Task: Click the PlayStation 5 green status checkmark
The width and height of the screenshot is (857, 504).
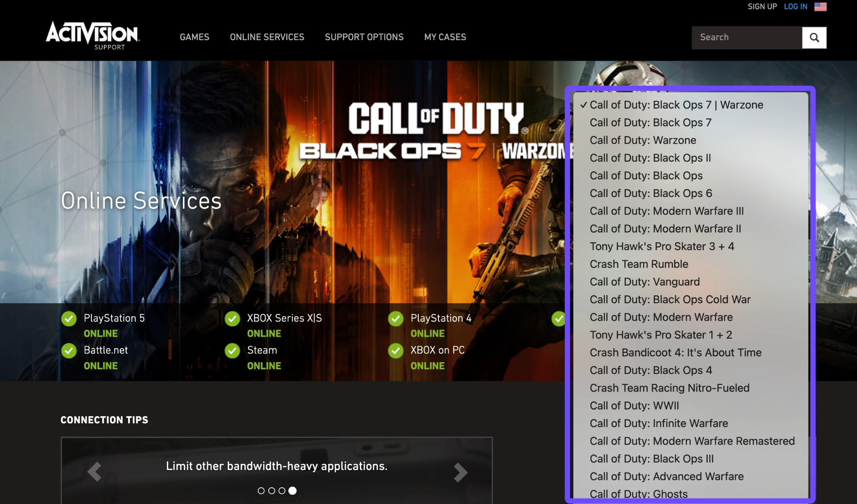Action: [x=69, y=319]
